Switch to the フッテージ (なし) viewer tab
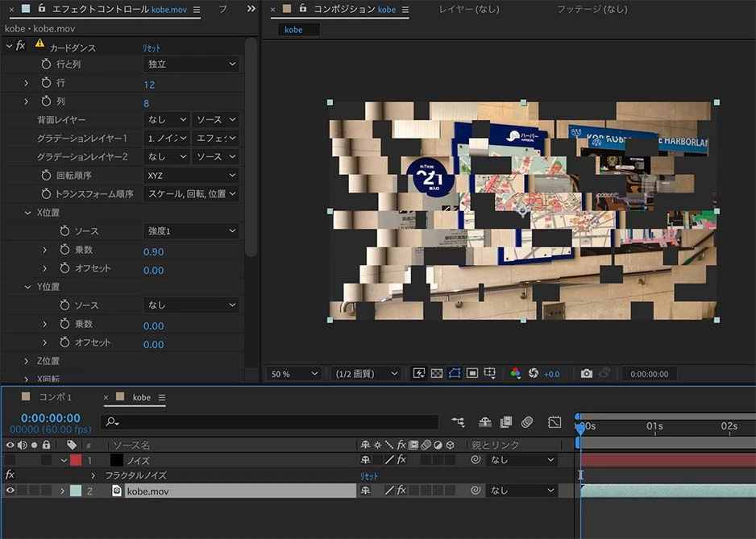This screenshot has height=539, width=756. 592,10
